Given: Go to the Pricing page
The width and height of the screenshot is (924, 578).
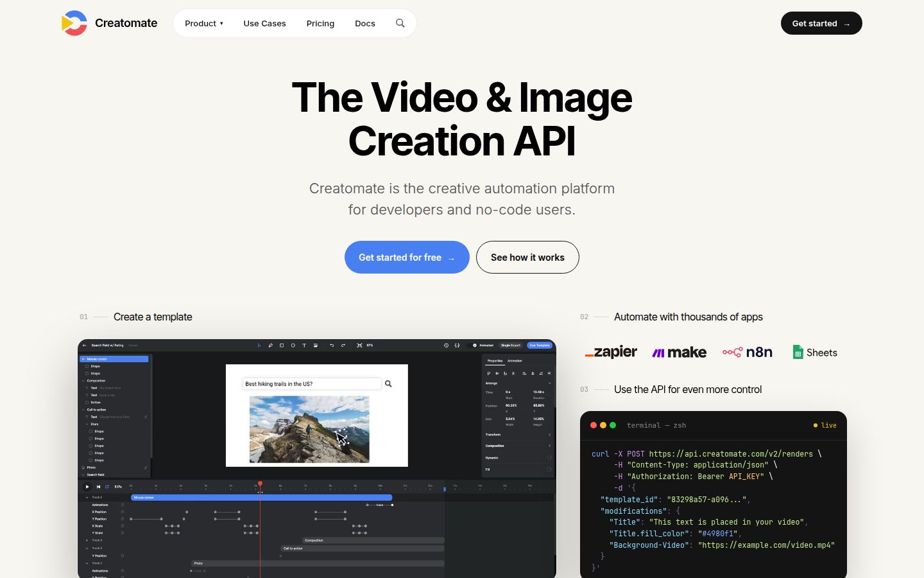Looking at the screenshot, I should point(320,23).
